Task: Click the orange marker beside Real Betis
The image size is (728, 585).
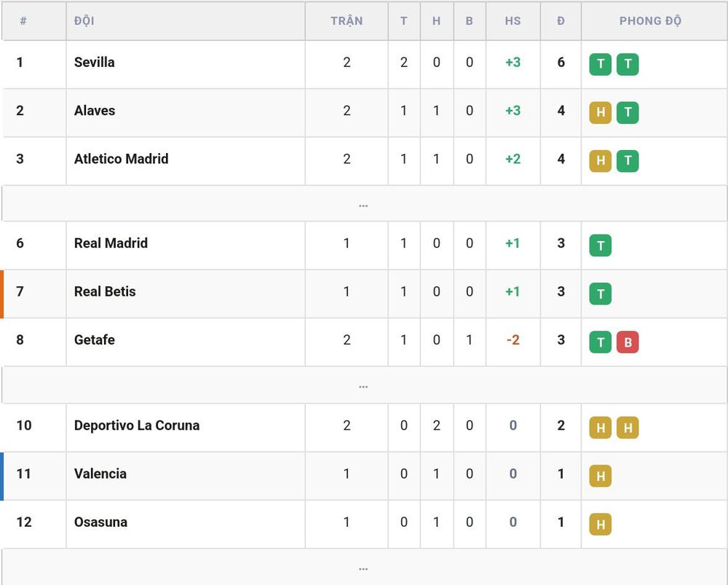Action: pos(2,294)
